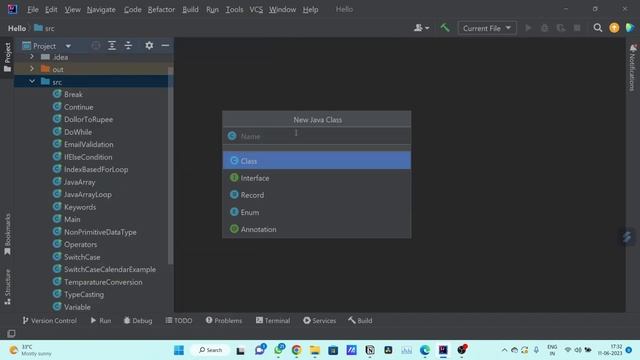Toggle the Project side tool window tab
The height and width of the screenshot is (360, 640).
click(7, 58)
